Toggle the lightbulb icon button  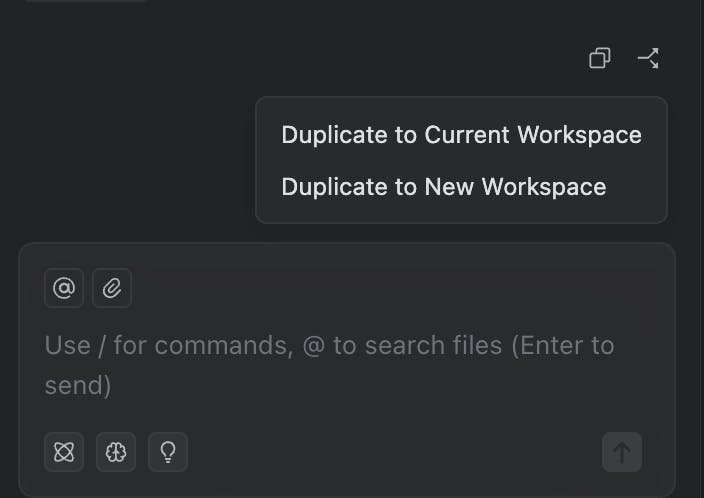pyautogui.click(x=168, y=452)
